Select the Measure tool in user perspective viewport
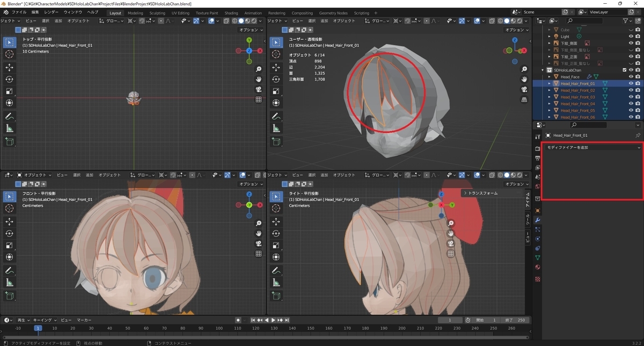644x346 pixels. point(275,128)
